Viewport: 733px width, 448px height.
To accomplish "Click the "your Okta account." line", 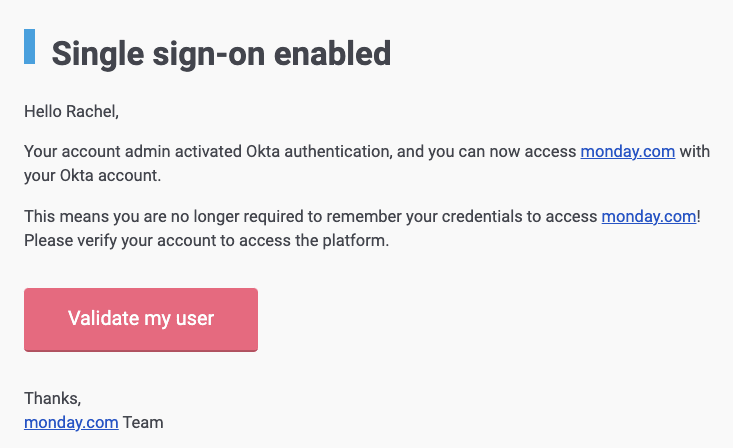I will pyautogui.click(x=93, y=175).
